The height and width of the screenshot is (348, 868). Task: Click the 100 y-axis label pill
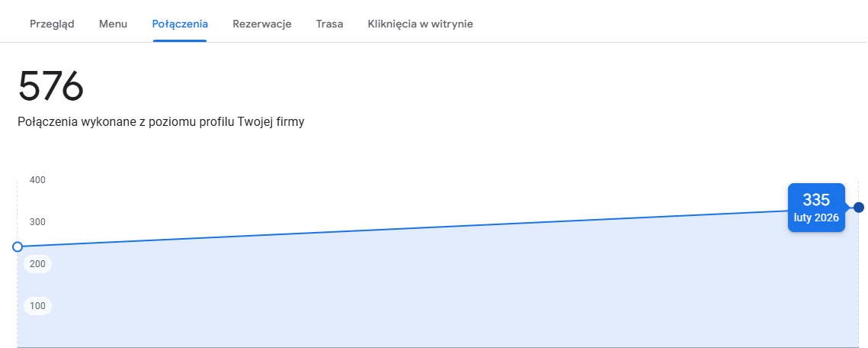(37, 306)
